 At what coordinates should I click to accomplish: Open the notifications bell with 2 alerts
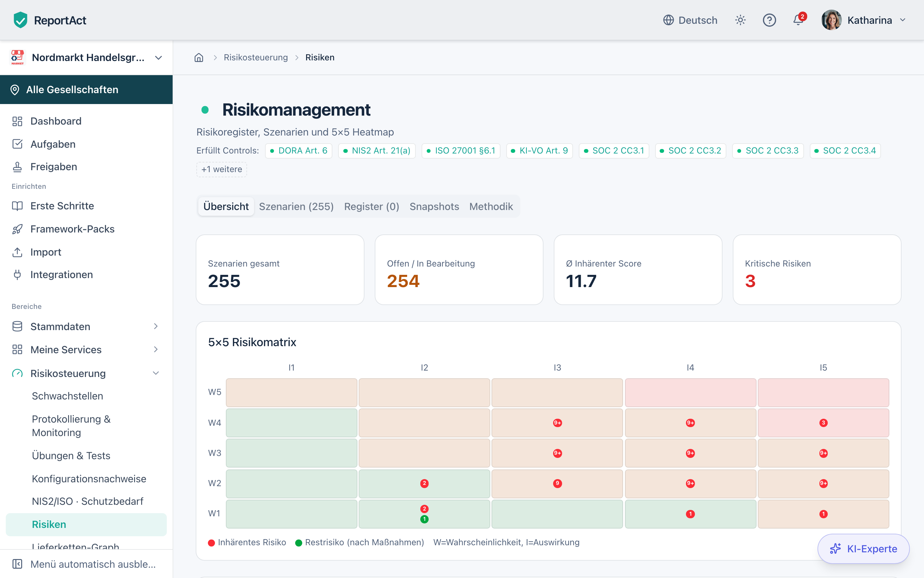(x=798, y=20)
